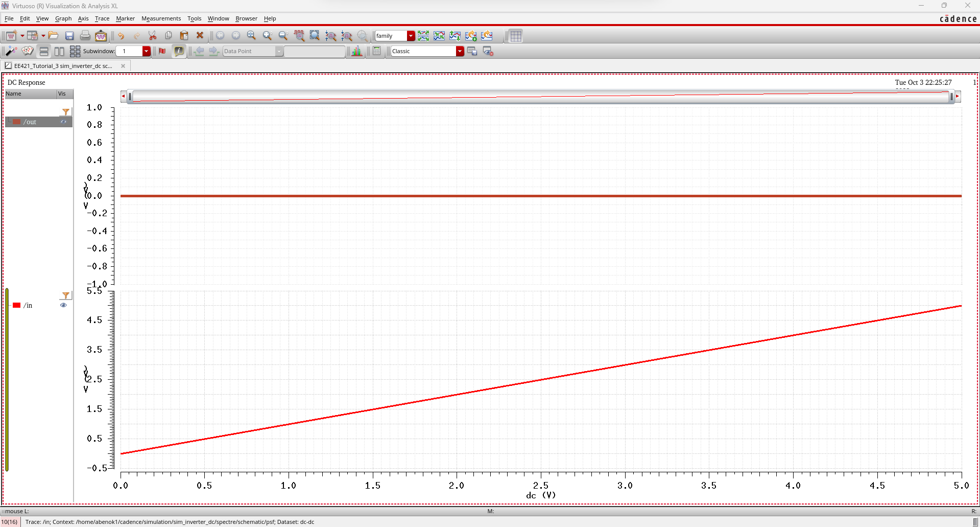Click the /in trace red color swatch
Image resolution: width=980 pixels, height=527 pixels.
(x=16, y=305)
